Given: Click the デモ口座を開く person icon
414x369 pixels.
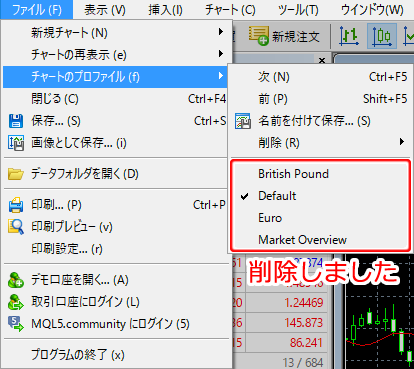Looking at the screenshot, I should coord(16,280).
